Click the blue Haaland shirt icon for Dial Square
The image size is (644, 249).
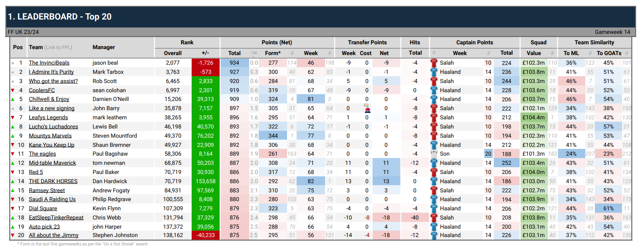coord(434,208)
